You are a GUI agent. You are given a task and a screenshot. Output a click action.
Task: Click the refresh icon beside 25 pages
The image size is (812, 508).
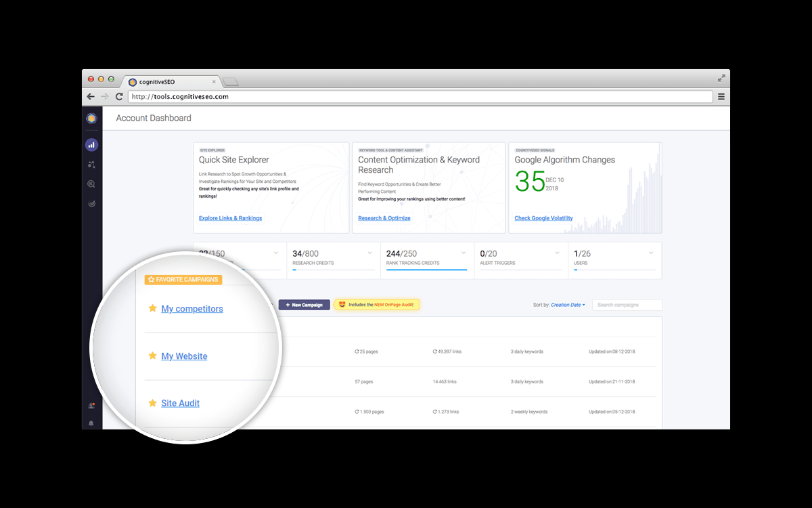tap(357, 352)
